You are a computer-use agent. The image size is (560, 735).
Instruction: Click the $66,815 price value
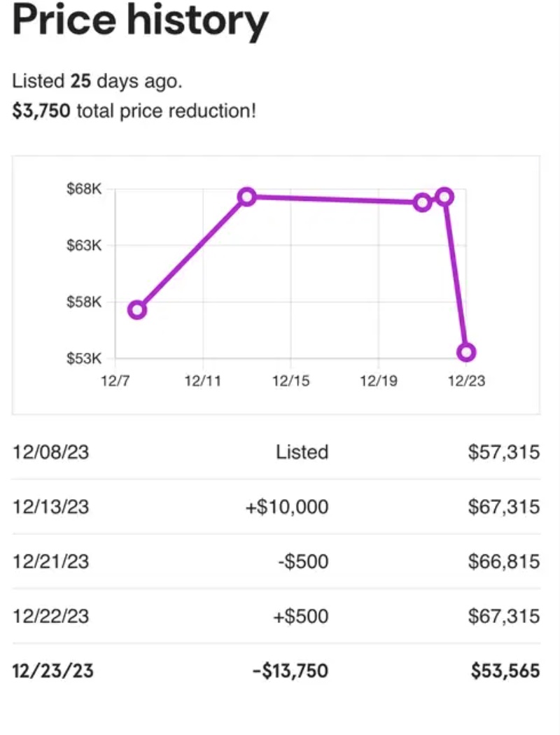pos(504,561)
